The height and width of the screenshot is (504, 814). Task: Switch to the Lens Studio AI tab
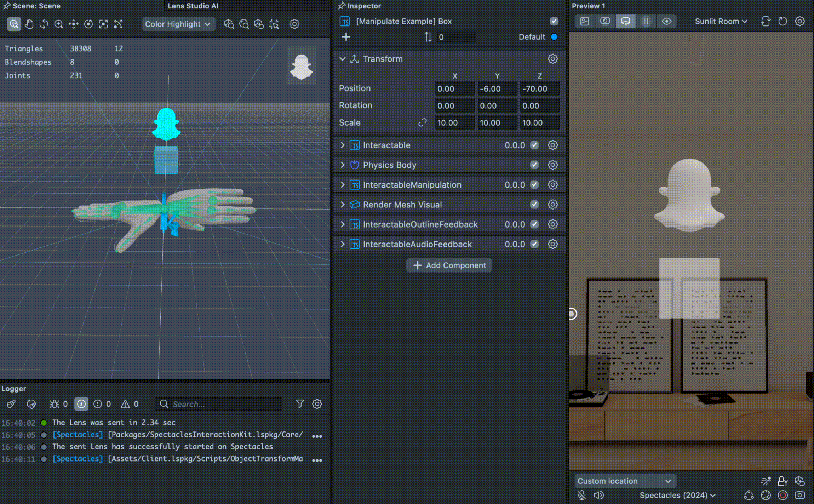click(193, 6)
